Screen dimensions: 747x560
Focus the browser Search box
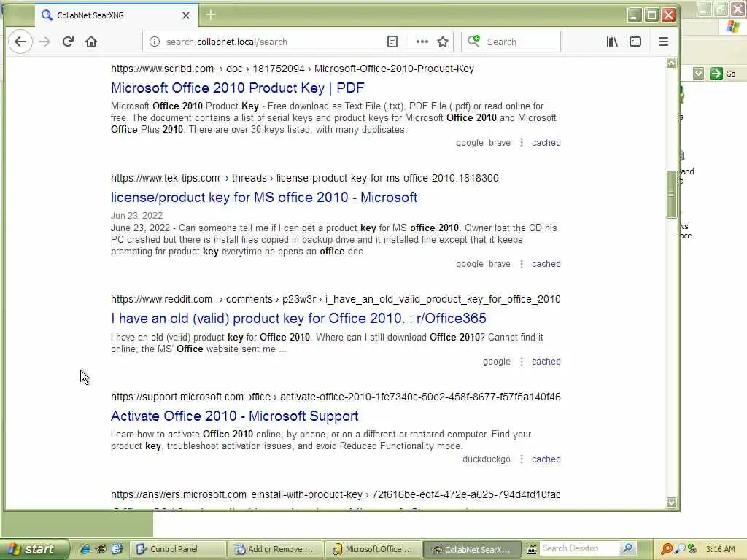pos(511,42)
